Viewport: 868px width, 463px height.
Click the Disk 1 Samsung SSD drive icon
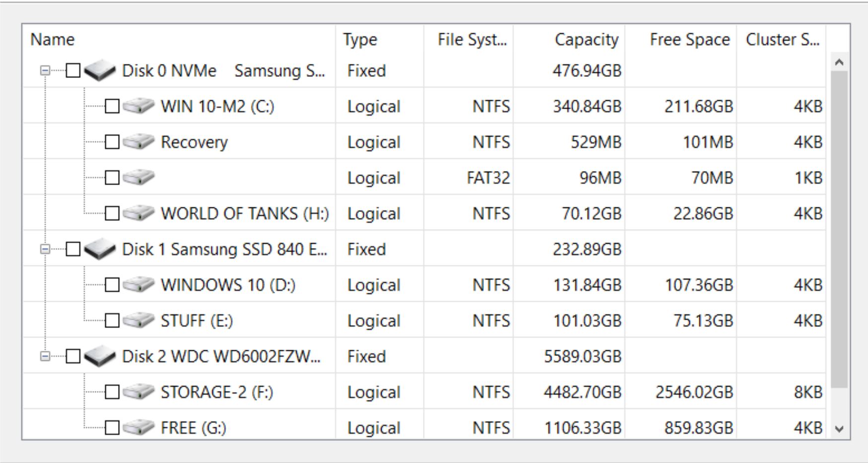(100, 249)
